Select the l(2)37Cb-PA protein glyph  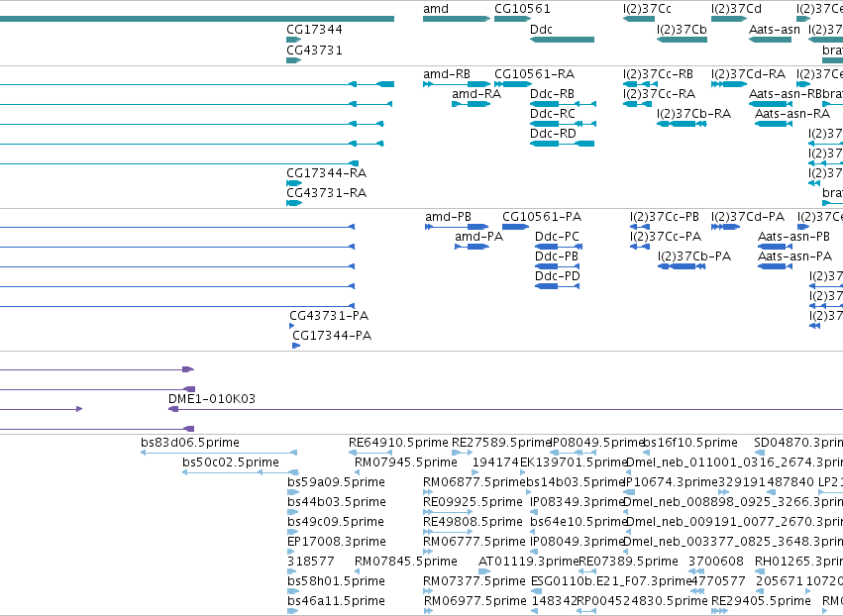click(682, 266)
